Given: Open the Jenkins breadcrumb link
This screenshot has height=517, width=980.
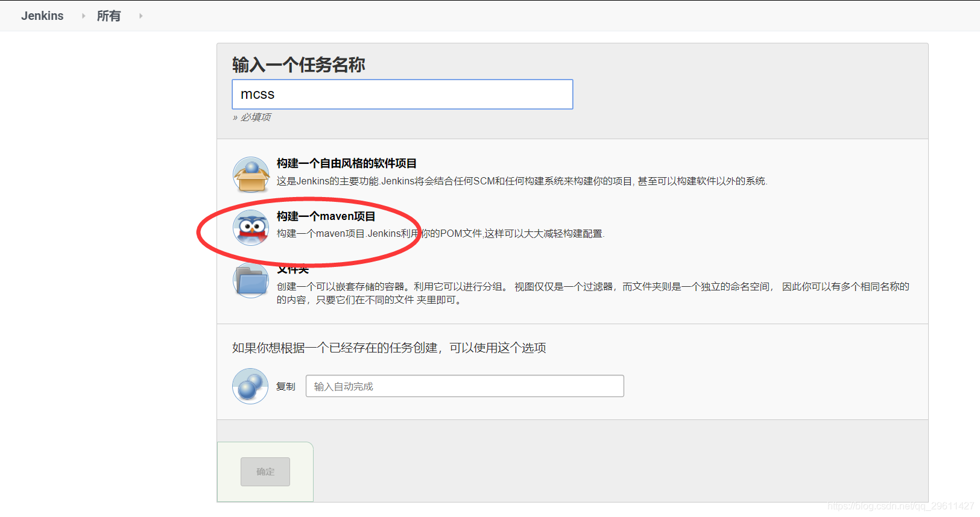Looking at the screenshot, I should pos(42,16).
